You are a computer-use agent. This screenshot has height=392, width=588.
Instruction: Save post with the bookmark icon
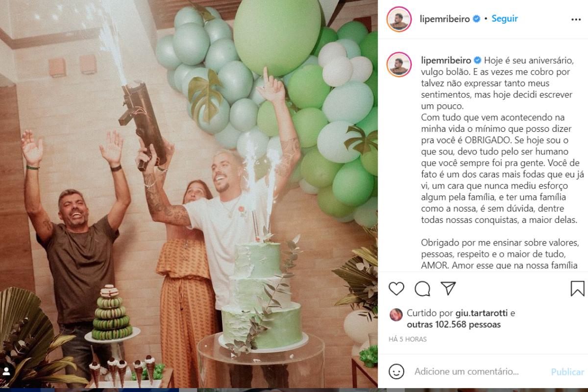pos(578,288)
